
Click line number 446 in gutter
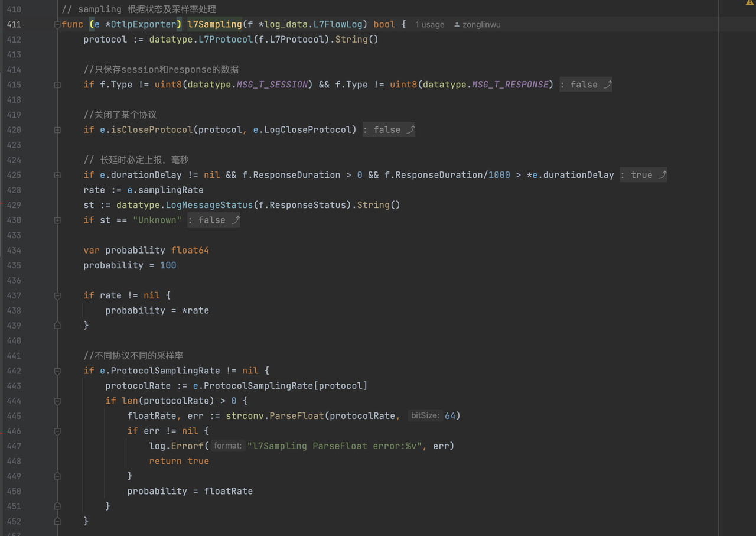(x=14, y=431)
